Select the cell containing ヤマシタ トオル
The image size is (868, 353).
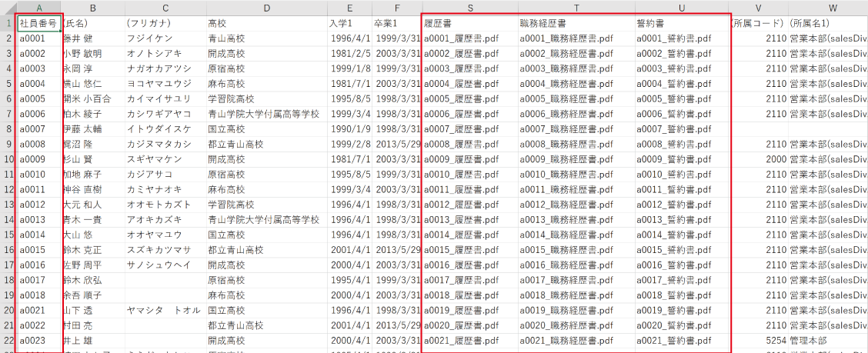point(164,310)
